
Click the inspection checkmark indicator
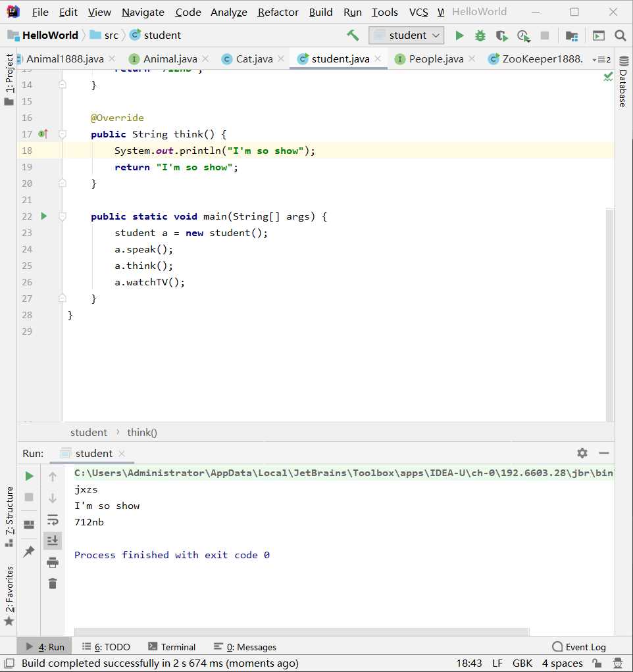pos(608,77)
